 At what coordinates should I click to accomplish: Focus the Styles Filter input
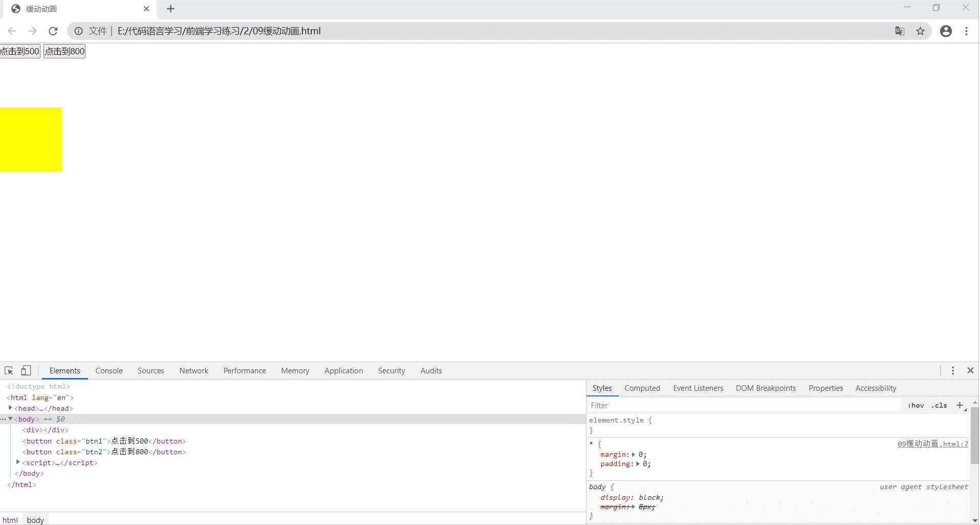(745, 405)
